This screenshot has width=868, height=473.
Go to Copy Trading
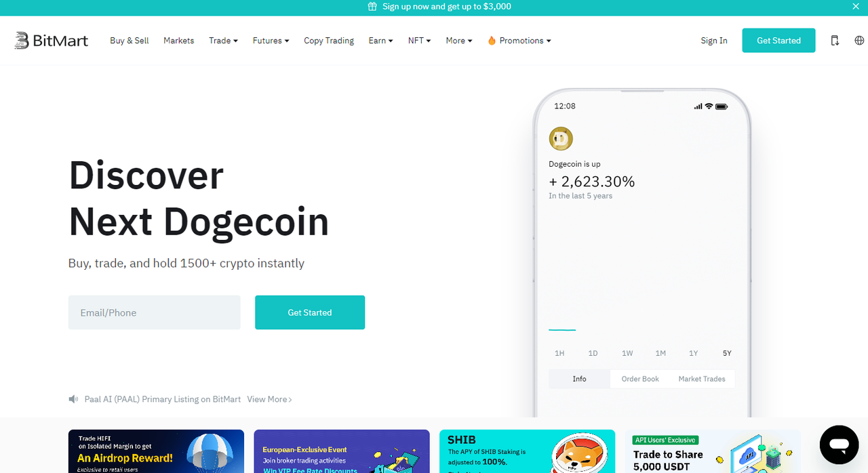(329, 41)
